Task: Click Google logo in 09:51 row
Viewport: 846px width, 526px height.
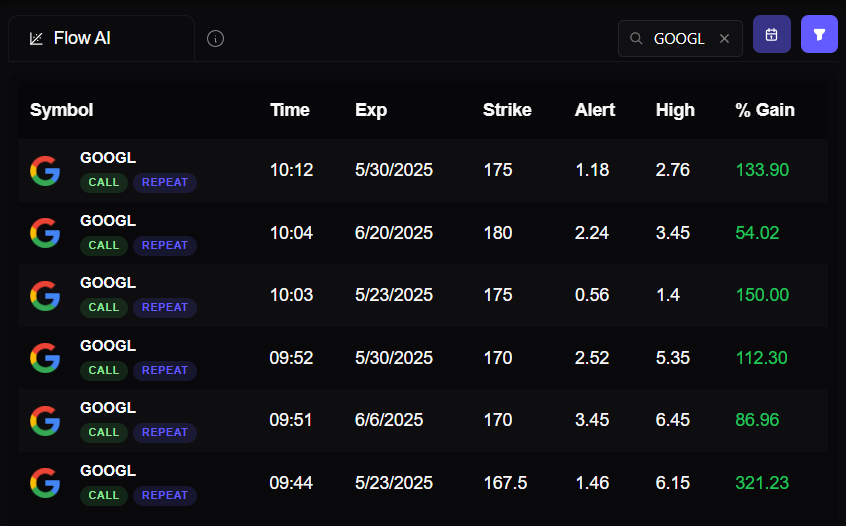Action: [45, 420]
